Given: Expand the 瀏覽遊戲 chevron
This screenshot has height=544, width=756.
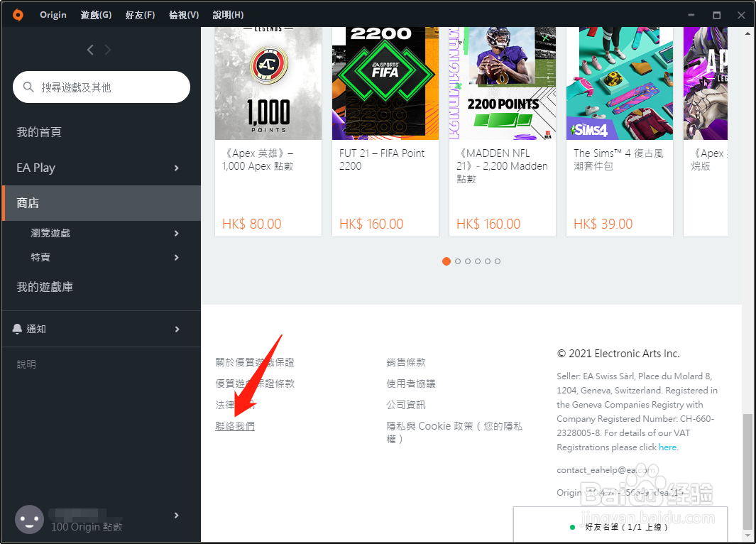Looking at the screenshot, I should click(177, 232).
